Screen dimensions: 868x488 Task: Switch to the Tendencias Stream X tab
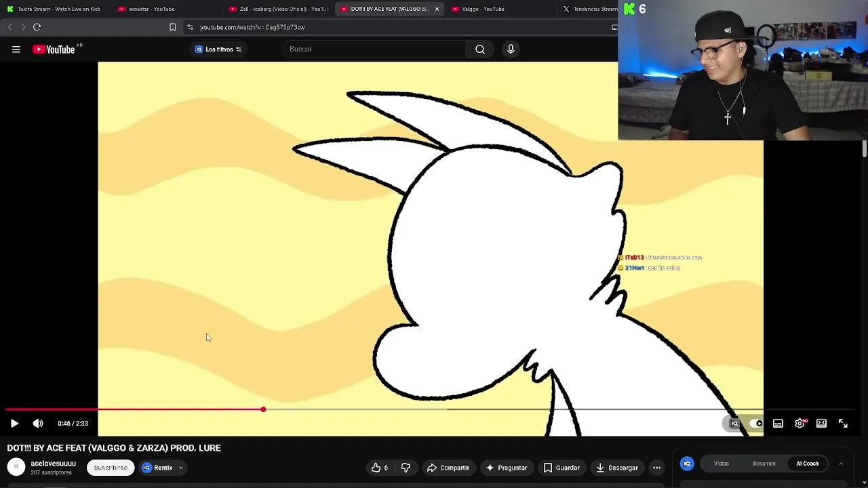click(x=589, y=9)
